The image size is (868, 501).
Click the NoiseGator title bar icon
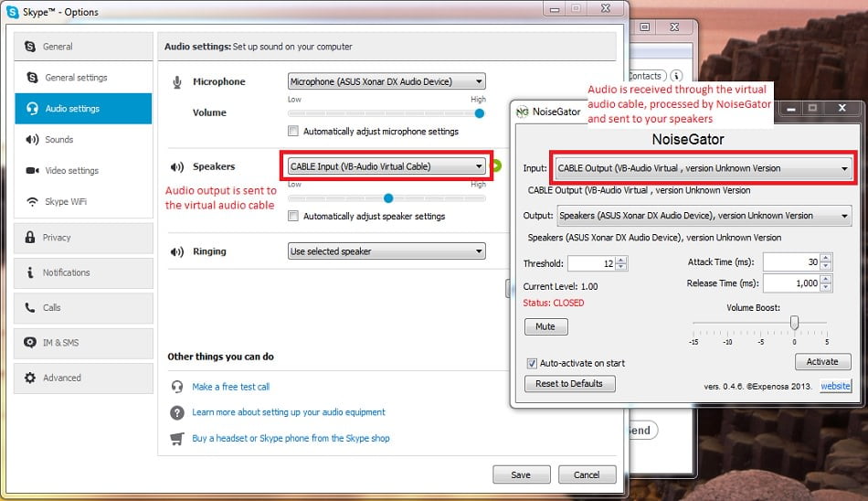pos(523,112)
